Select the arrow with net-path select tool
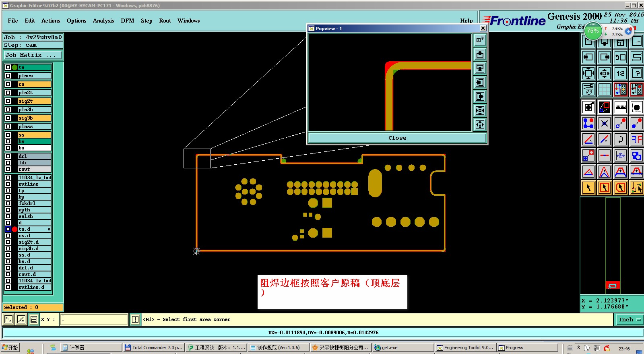This screenshot has height=354, width=644. (x=637, y=188)
